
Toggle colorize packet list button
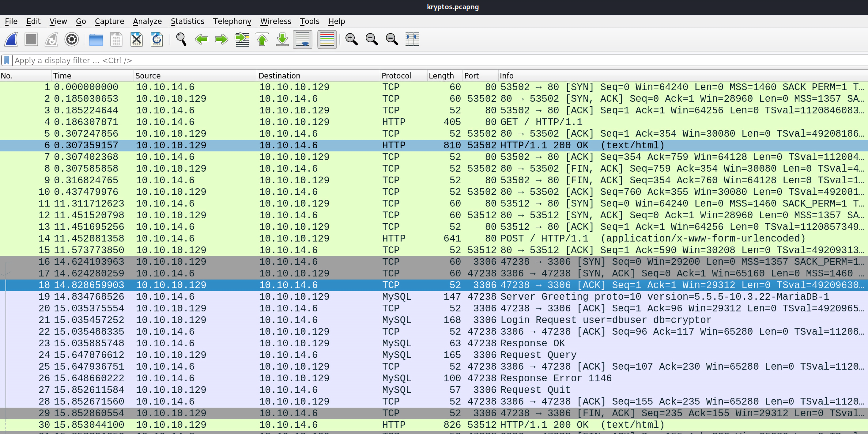tap(327, 40)
